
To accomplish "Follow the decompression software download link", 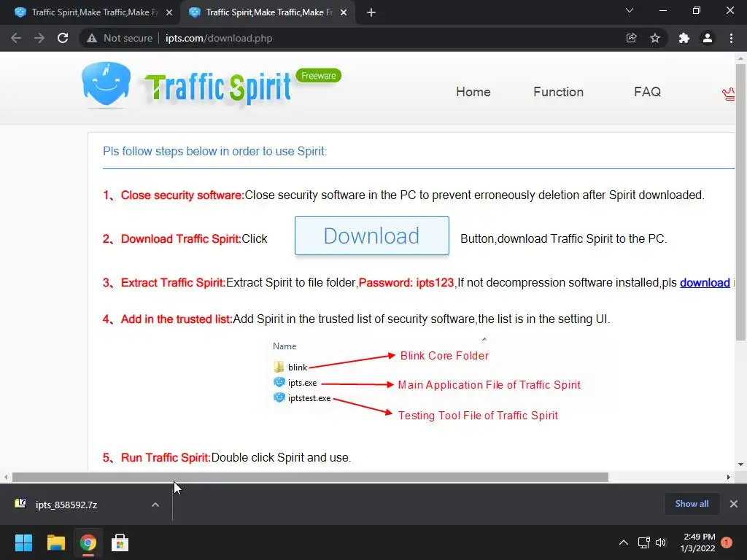I will coord(705,282).
